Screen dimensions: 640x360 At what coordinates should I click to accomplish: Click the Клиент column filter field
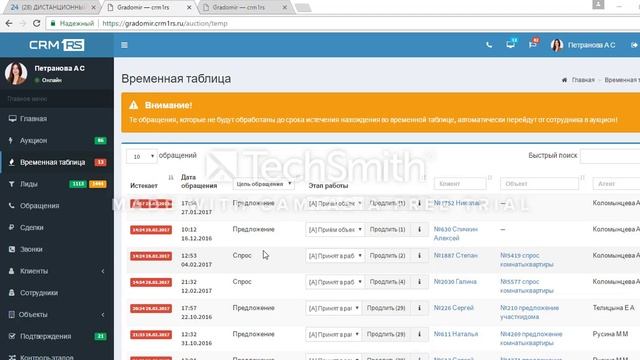click(460, 184)
